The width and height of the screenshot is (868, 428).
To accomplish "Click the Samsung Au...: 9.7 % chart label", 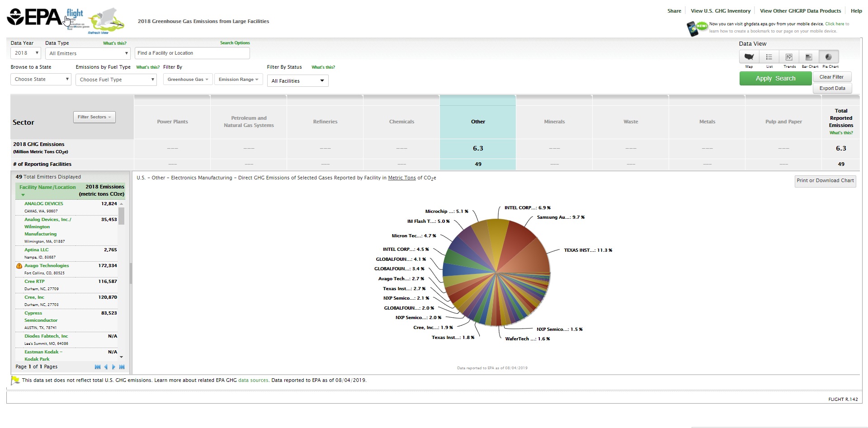I will point(561,217).
